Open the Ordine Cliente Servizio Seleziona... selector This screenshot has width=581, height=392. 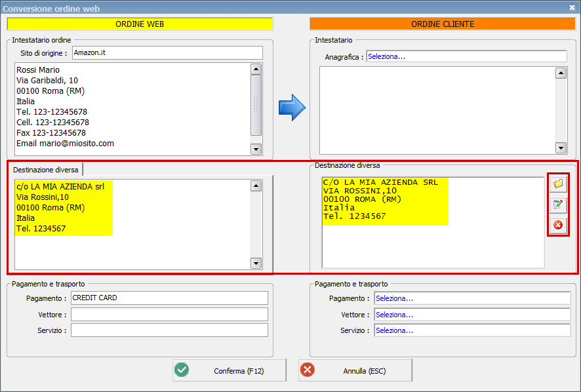[x=472, y=330]
